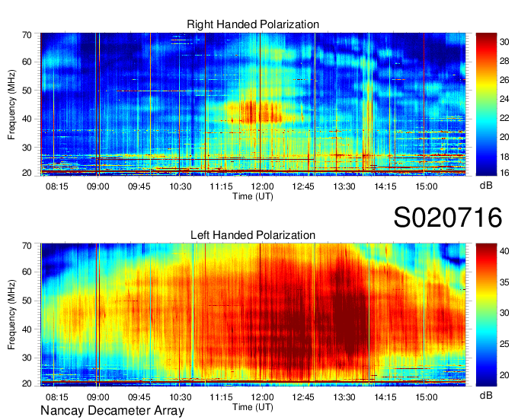Click the 40 frequency tick of bottom plot
This screenshot has width=518, height=420.
[x=27, y=329]
